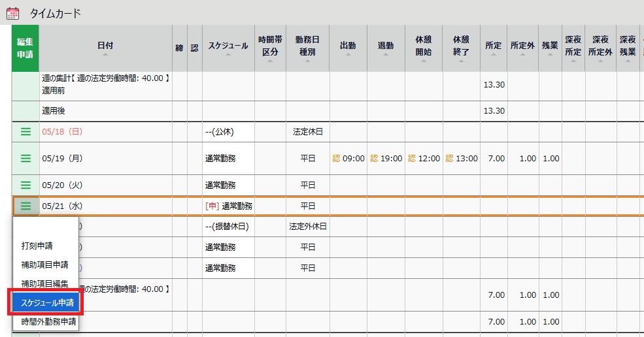
Task: Sort by the 残業 column header
Action: click(549, 48)
